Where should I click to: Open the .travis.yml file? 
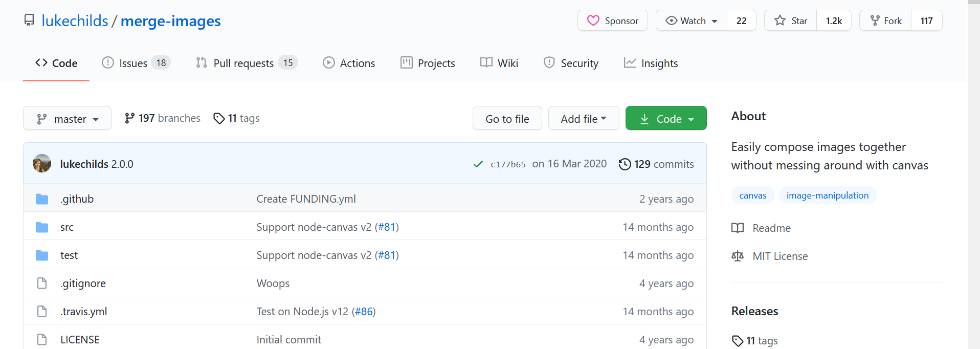84,312
